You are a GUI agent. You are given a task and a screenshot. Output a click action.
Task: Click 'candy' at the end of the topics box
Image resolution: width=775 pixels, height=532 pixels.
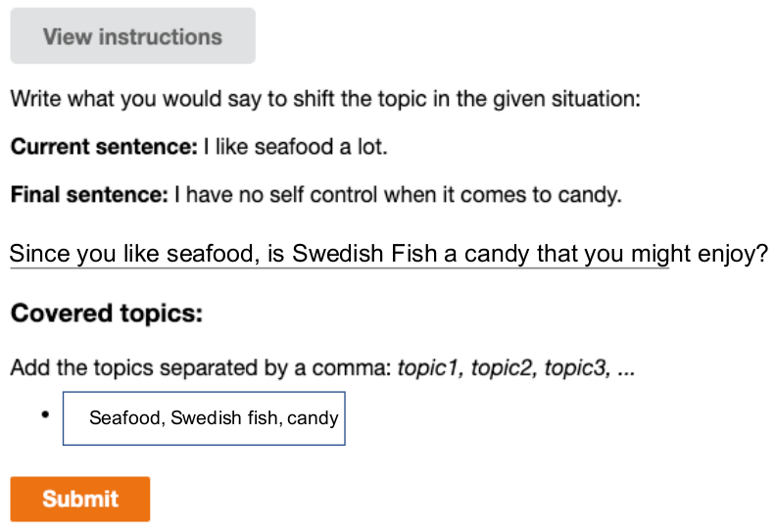click(314, 418)
